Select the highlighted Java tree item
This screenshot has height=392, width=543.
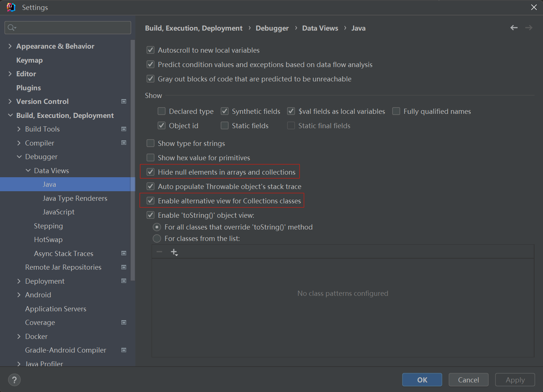point(68,184)
